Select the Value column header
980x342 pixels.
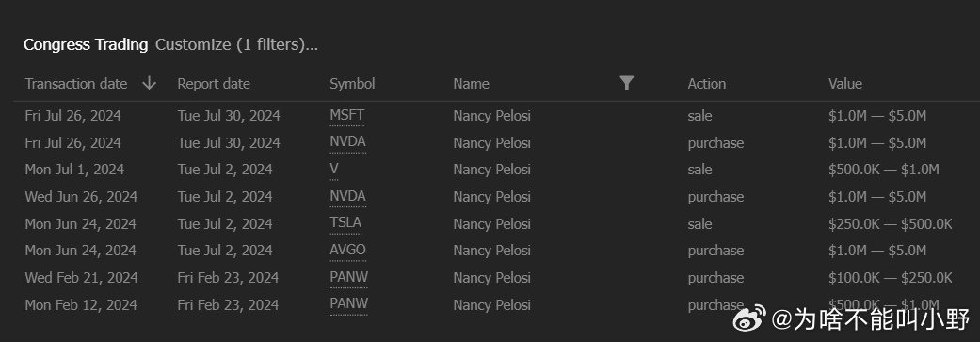(845, 84)
